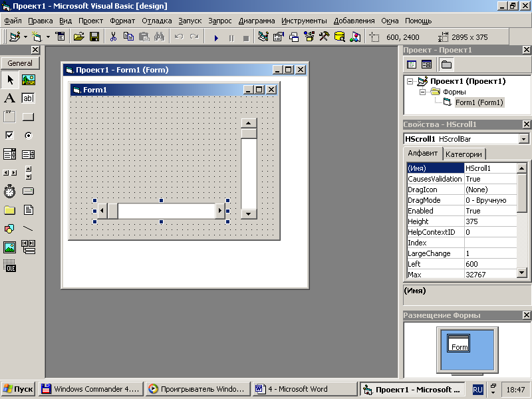Click the Open Project toolbar icon
532x399 pixels.
pos(78,37)
